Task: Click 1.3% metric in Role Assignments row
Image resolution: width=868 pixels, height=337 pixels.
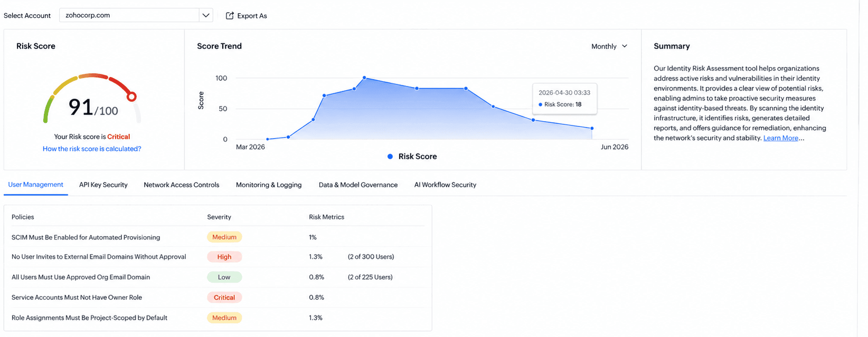Action: [x=315, y=318]
